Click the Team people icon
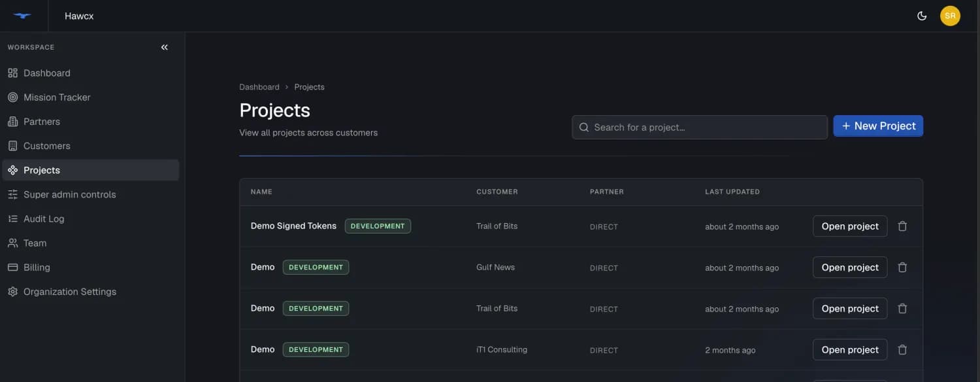The width and height of the screenshot is (980, 382). 12,243
